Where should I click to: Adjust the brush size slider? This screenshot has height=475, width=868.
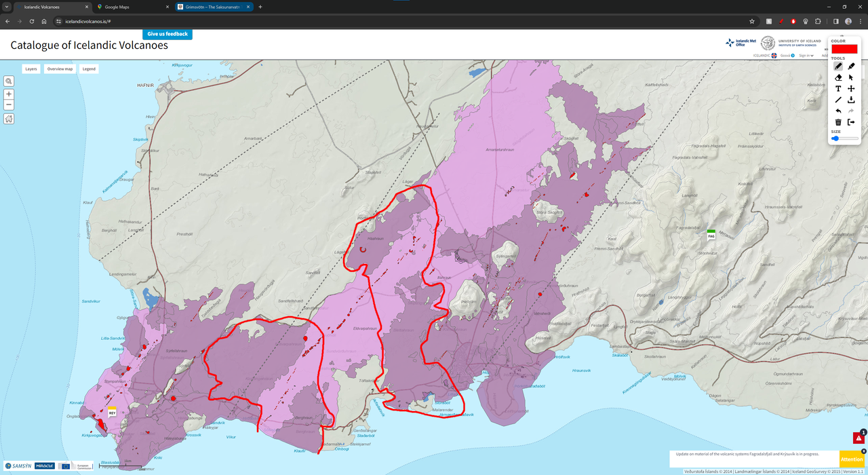coord(845,138)
